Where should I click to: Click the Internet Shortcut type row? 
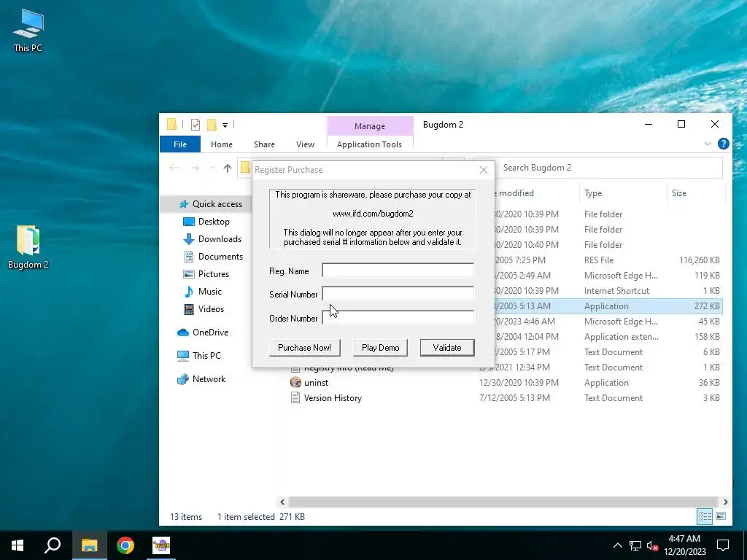coord(616,290)
